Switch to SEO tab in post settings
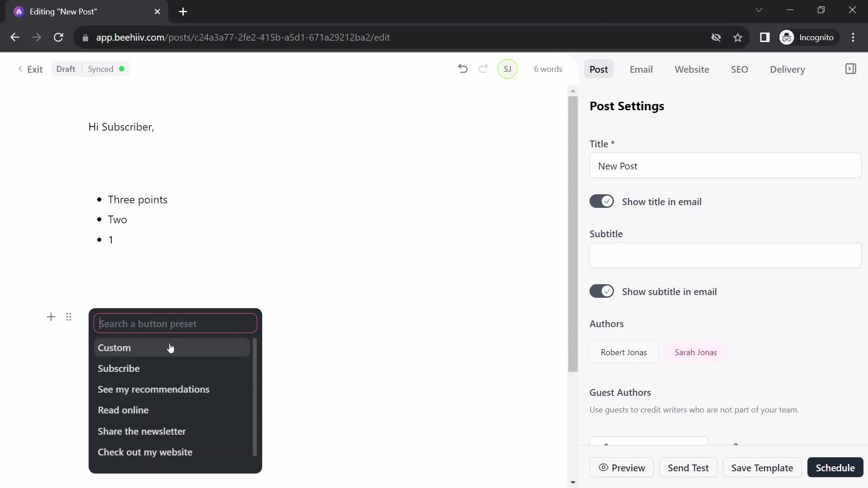 click(x=739, y=69)
